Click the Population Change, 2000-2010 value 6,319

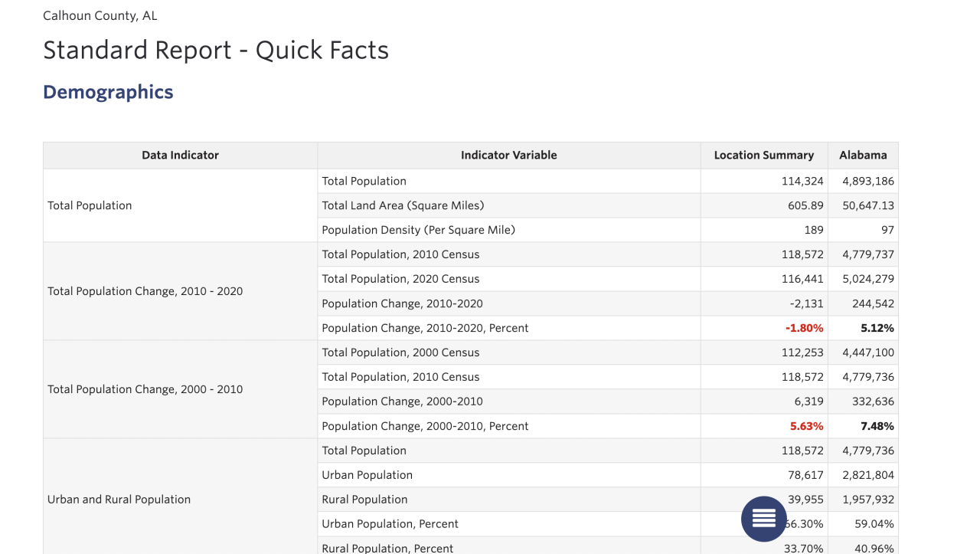coord(807,402)
